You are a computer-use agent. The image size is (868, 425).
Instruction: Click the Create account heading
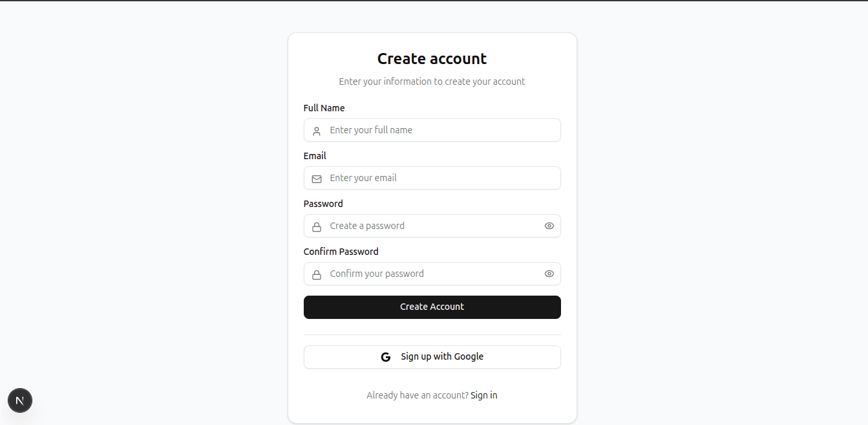pyautogui.click(x=432, y=58)
